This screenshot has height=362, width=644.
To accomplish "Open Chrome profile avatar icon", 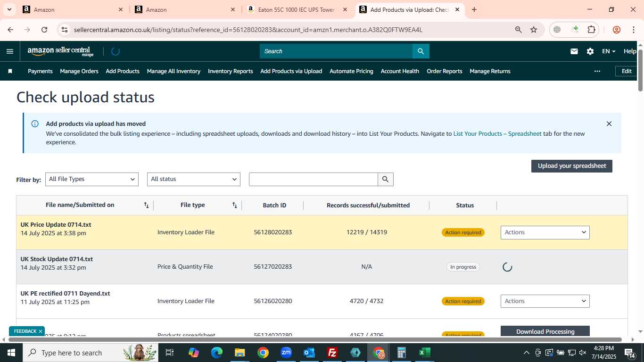I will click(617, 30).
